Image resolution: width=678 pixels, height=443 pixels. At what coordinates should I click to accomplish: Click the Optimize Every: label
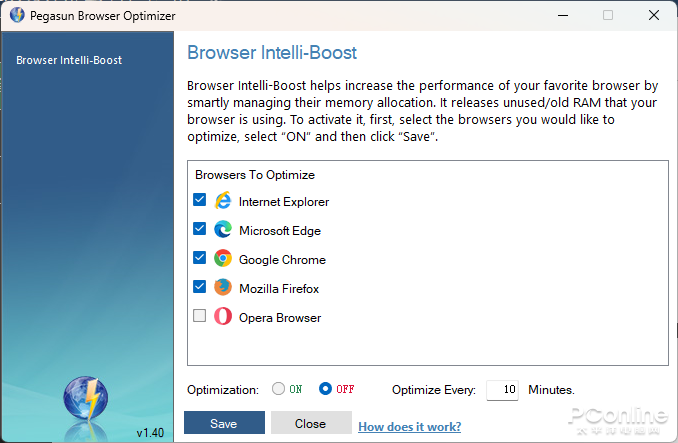[434, 390]
